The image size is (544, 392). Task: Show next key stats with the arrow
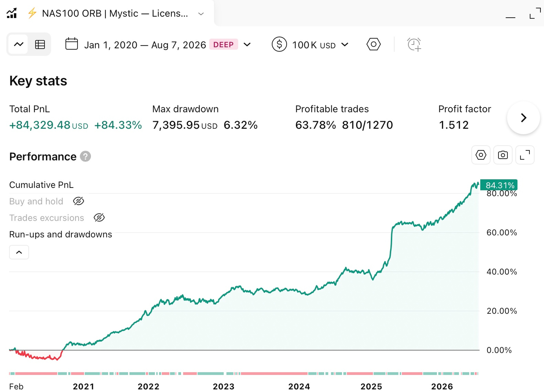[x=523, y=118]
